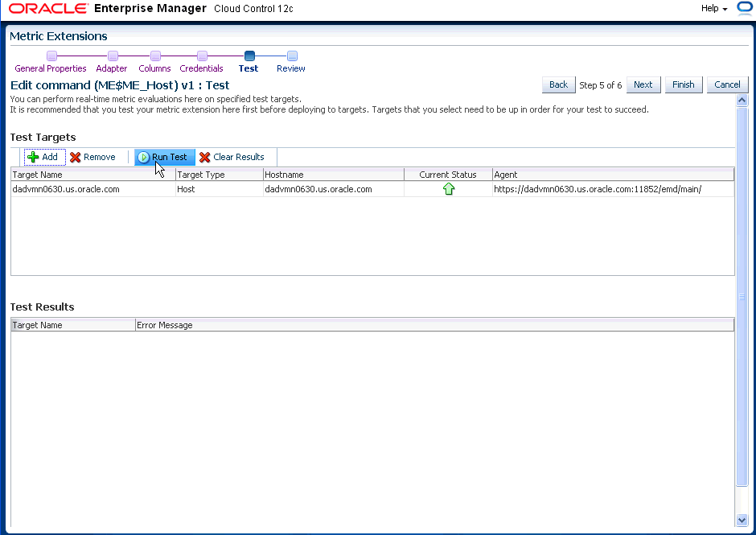Click the Adapter step marker square
This screenshot has height=535, width=756.
[113, 56]
